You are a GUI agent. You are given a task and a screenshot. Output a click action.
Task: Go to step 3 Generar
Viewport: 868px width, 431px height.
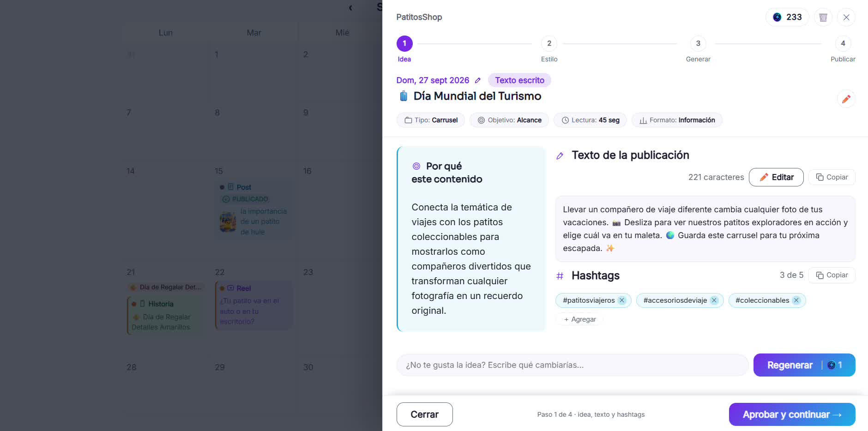pyautogui.click(x=698, y=48)
